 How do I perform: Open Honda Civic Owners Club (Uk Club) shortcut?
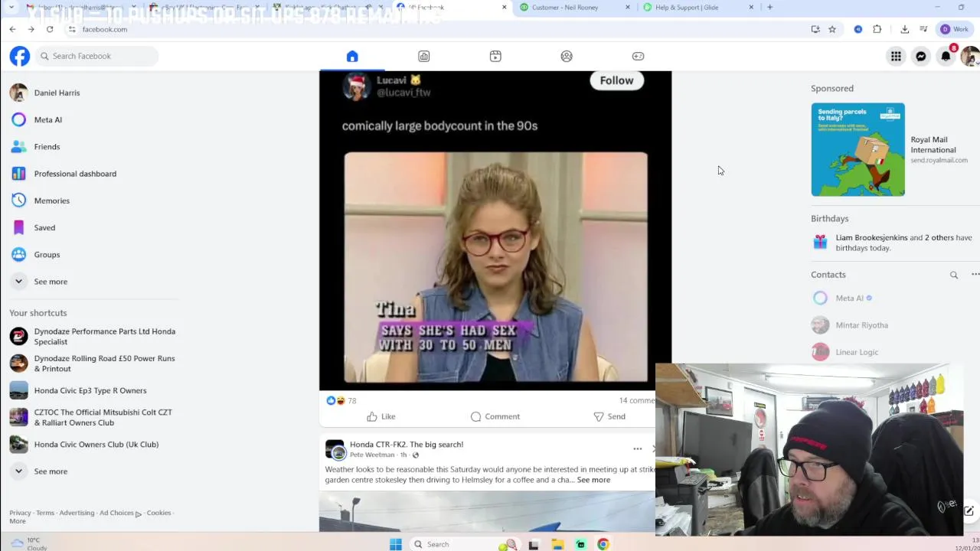(85, 444)
